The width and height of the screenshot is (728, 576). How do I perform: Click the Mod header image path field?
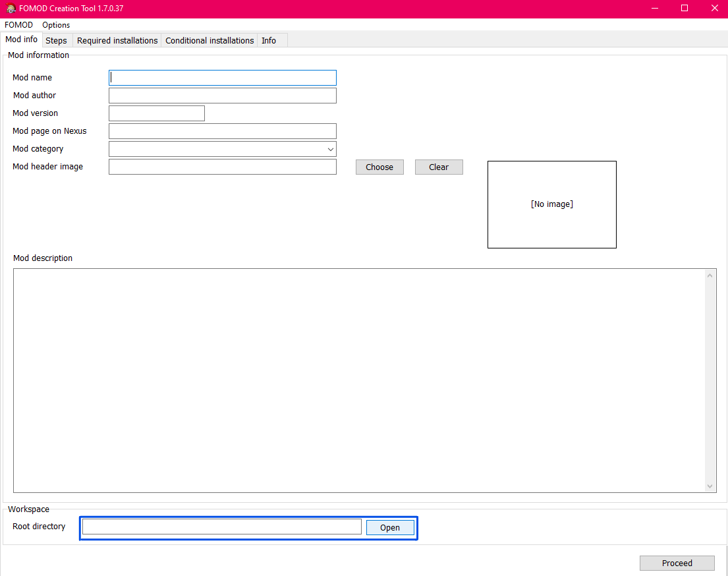point(223,167)
